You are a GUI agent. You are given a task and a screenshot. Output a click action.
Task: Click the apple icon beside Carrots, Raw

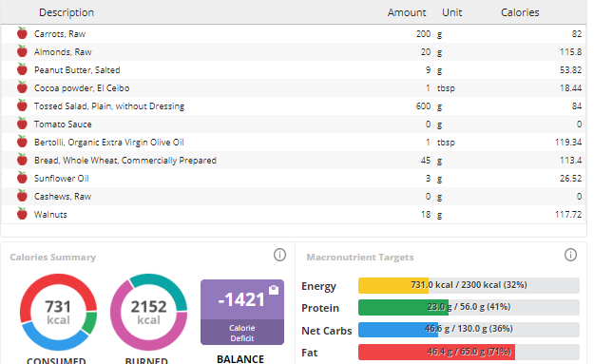tap(23, 33)
